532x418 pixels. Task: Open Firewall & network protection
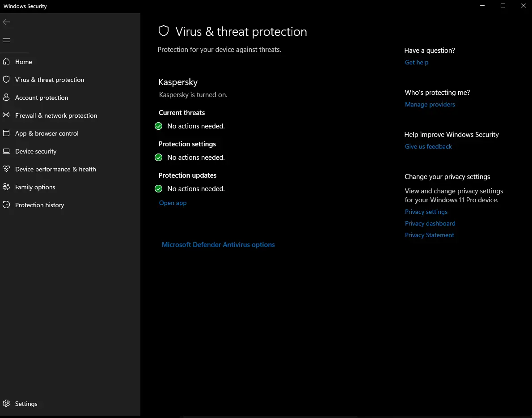pyautogui.click(x=56, y=115)
